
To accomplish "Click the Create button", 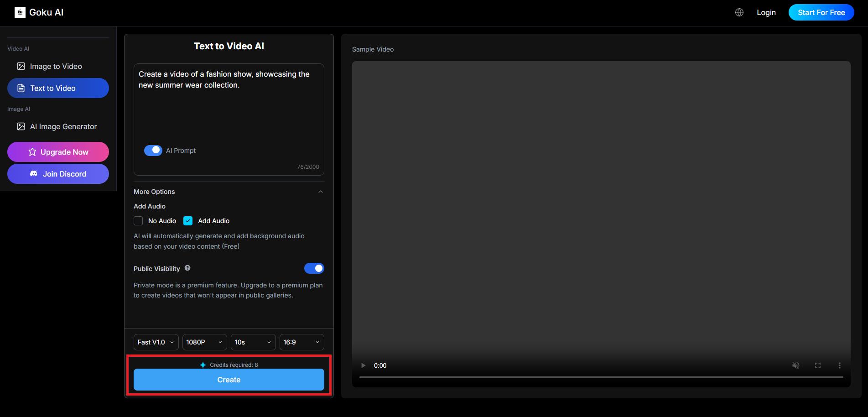I will (229, 380).
